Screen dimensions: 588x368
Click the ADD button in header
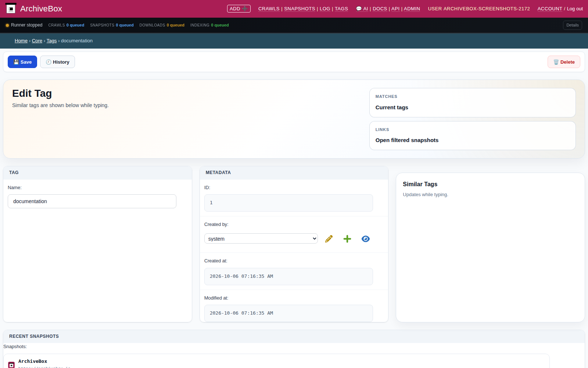[239, 8]
